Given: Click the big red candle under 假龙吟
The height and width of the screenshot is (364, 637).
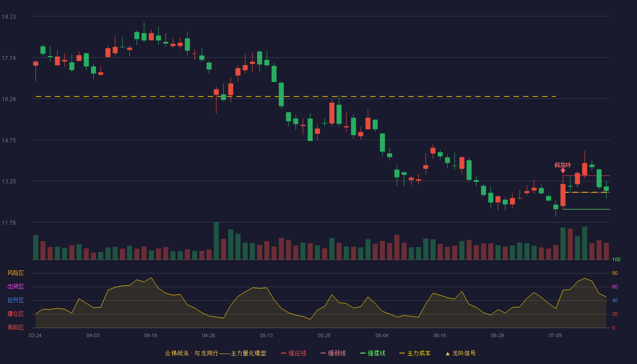Looking at the screenshot, I should (563, 195).
